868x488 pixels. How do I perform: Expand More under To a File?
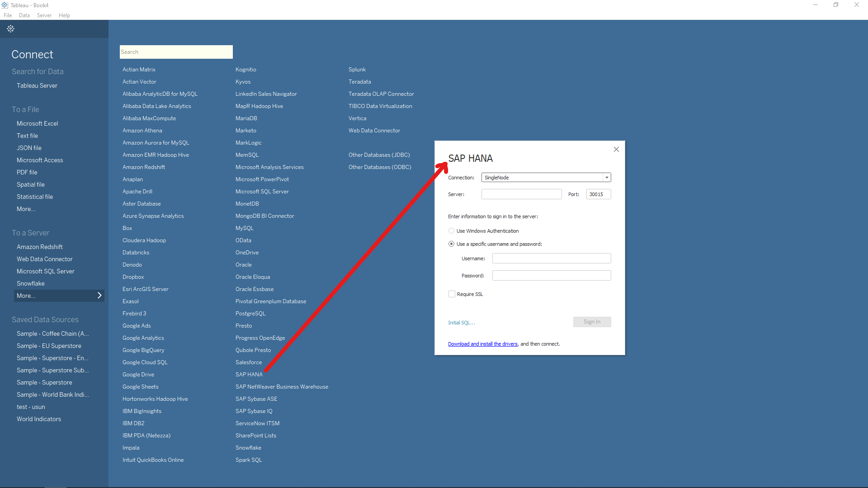click(x=26, y=209)
